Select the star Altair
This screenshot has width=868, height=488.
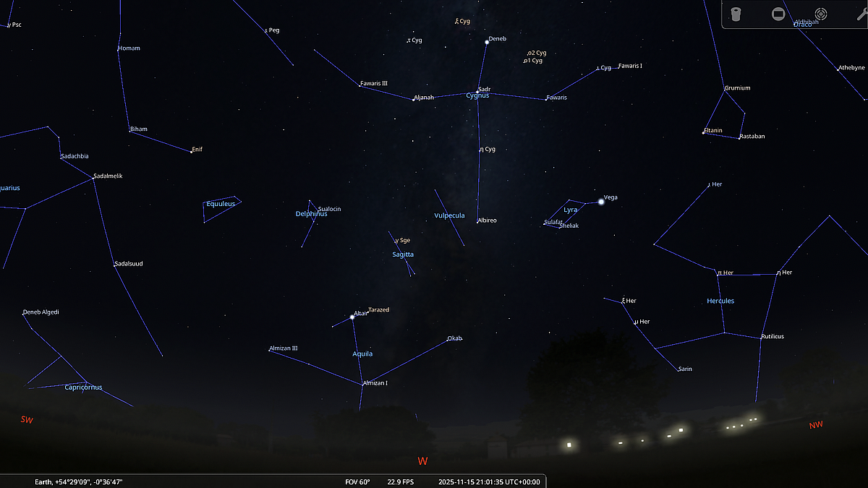[x=352, y=317]
